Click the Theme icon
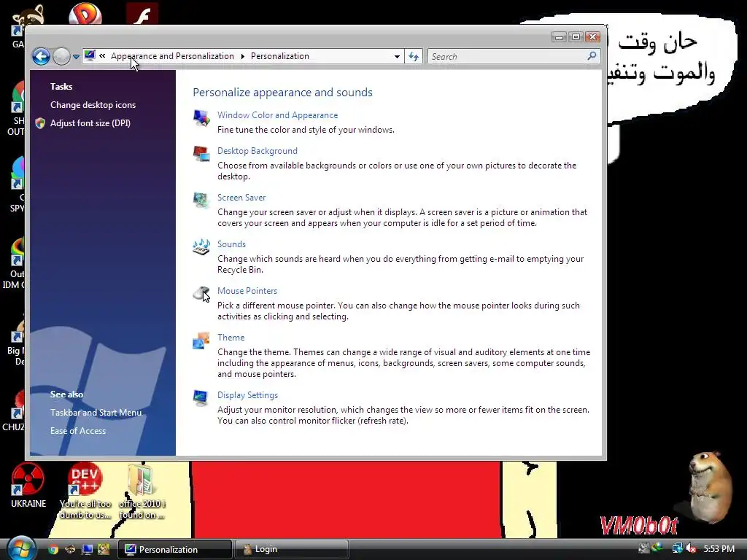This screenshot has height=560, width=747. coord(201,341)
